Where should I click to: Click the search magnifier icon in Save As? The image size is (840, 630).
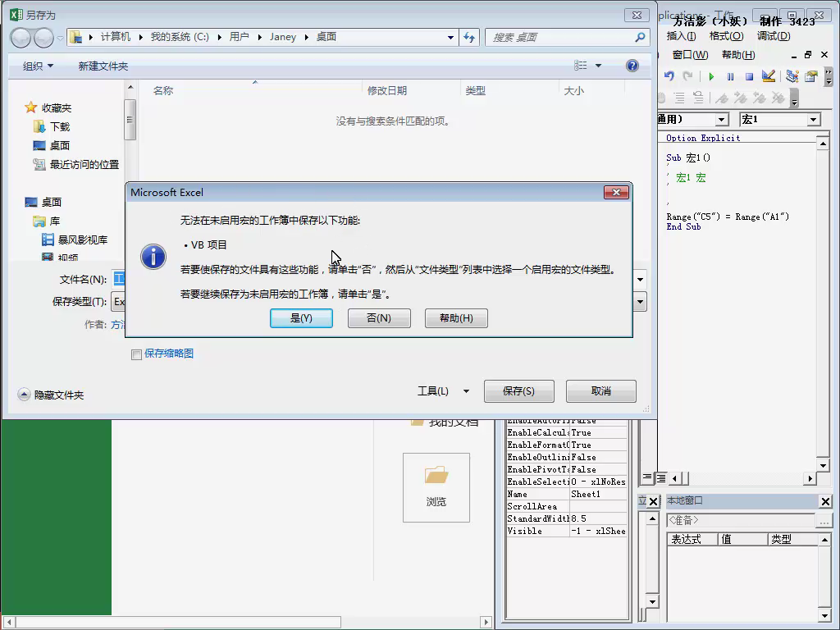point(640,37)
